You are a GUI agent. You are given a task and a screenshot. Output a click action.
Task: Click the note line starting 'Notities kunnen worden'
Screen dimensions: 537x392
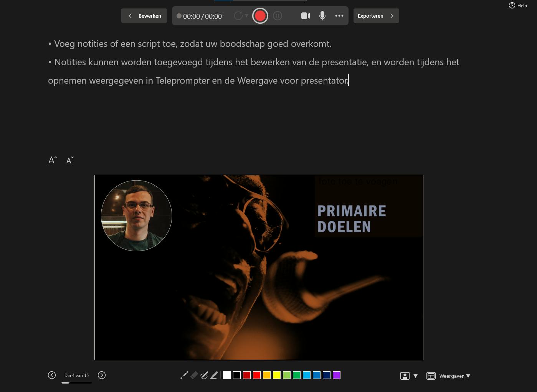254,62
